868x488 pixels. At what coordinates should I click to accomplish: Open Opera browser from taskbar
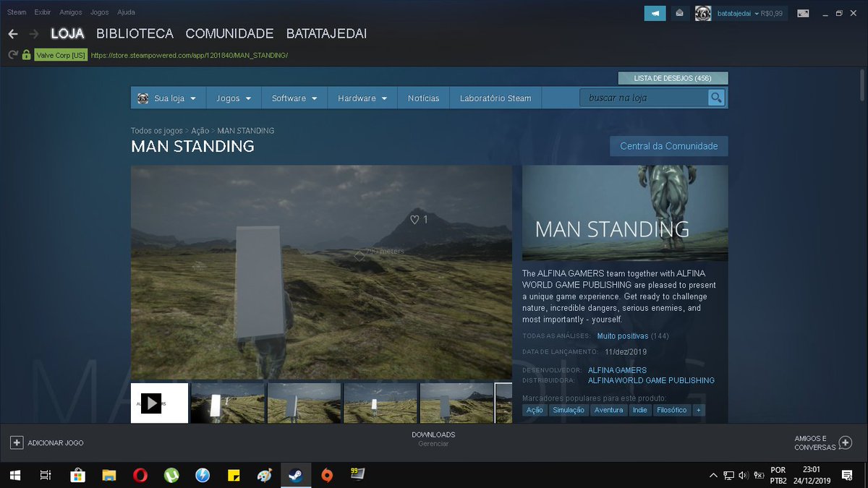click(x=140, y=475)
